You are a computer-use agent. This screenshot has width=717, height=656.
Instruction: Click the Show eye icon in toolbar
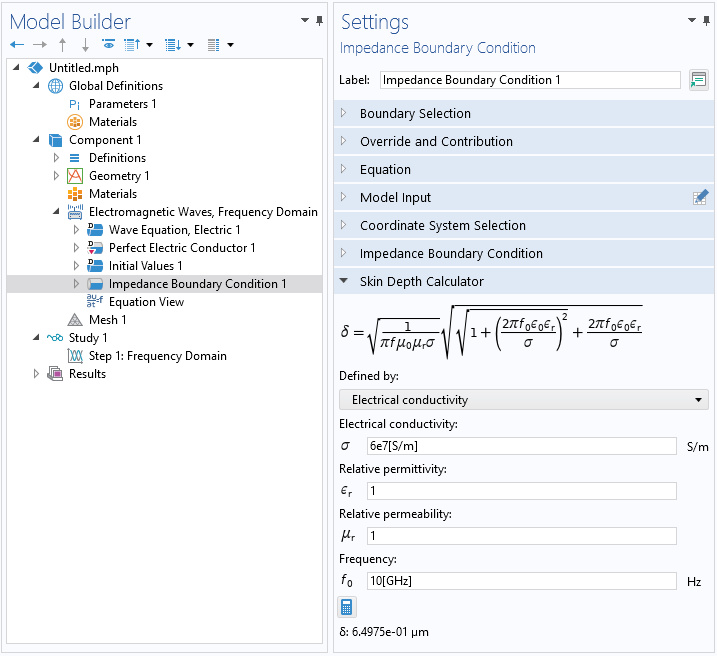[x=108, y=44]
